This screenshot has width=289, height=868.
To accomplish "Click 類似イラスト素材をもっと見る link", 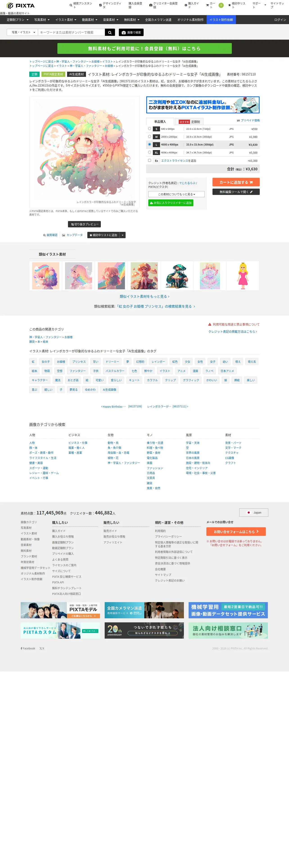I will point(144,297).
